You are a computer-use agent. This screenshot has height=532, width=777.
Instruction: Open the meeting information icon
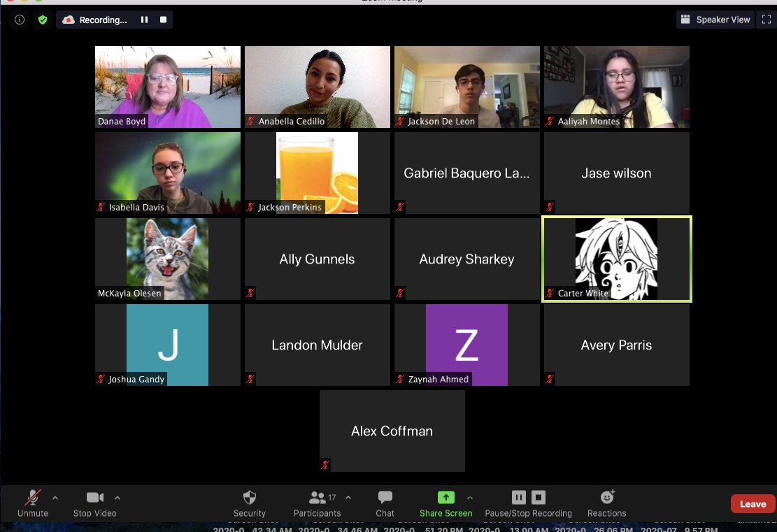click(20, 20)
